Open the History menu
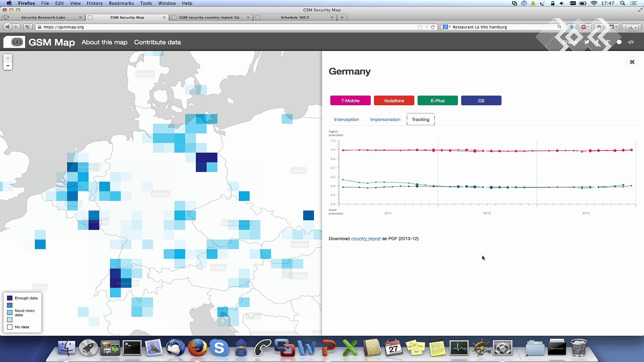644x362 pixels. (95, 3)
